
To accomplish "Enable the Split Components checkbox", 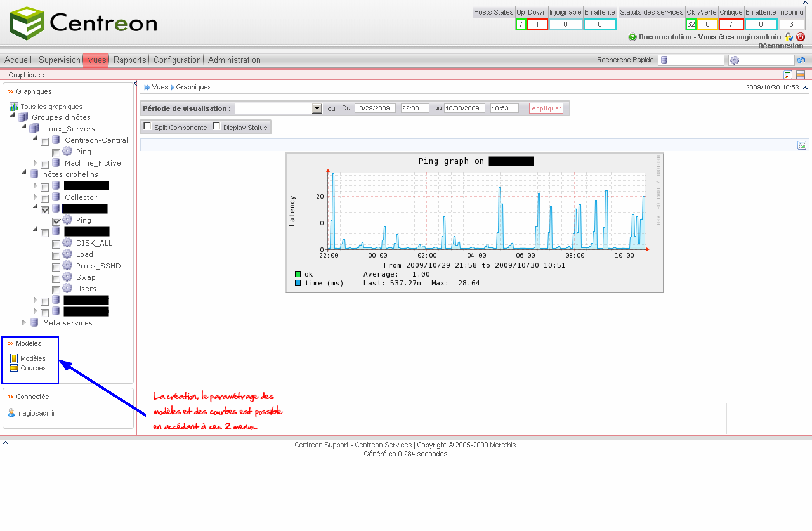I will click(x=148, y=126).
